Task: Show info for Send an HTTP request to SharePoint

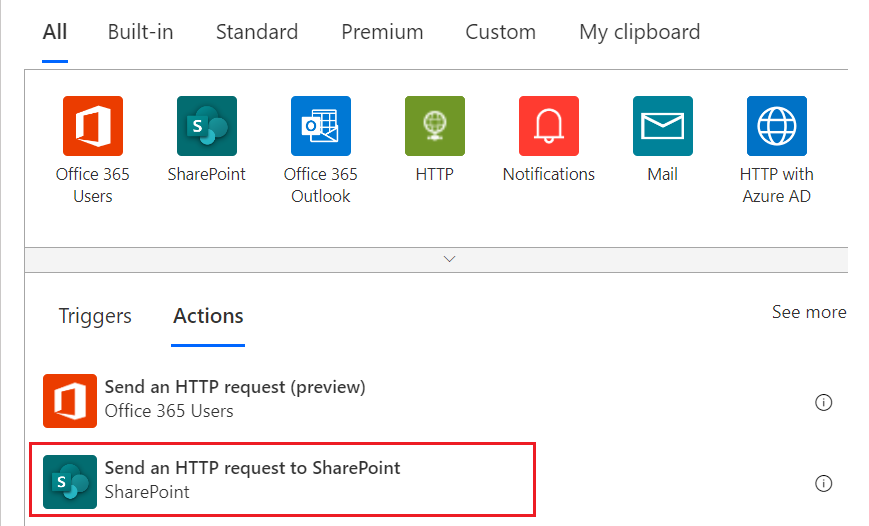Action: tap(824, 483)
